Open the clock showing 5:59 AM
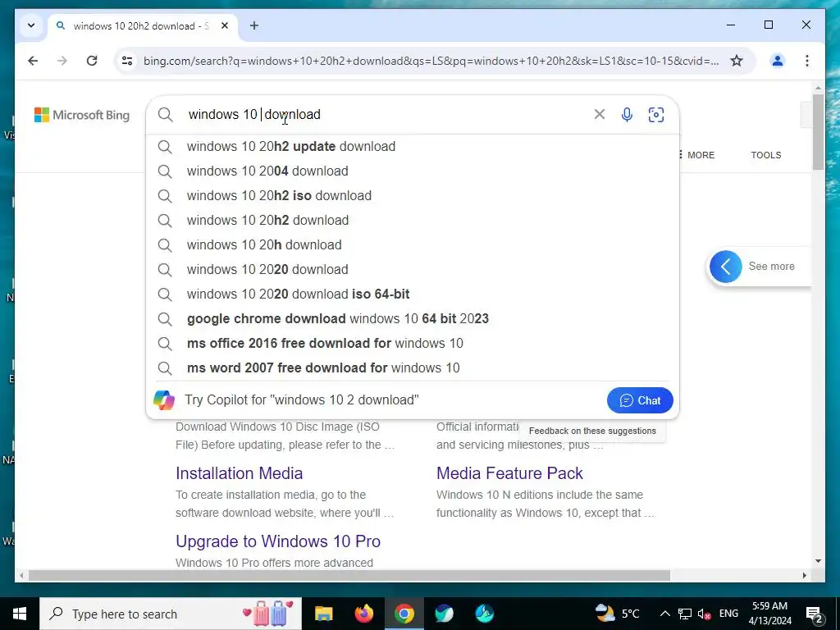Screen dimensions: 840x630 [x=769, y=614]
